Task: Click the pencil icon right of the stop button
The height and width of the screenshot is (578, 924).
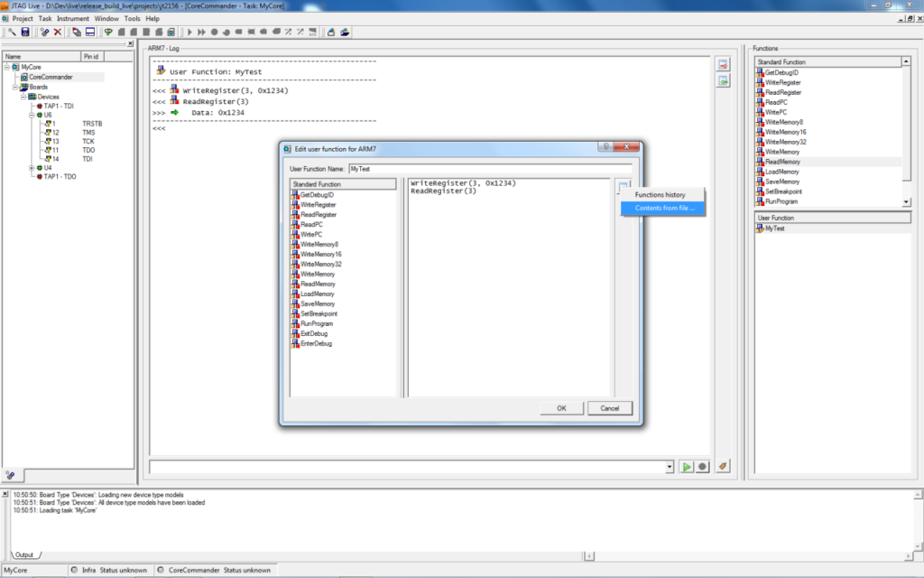Action: [723, 467]
